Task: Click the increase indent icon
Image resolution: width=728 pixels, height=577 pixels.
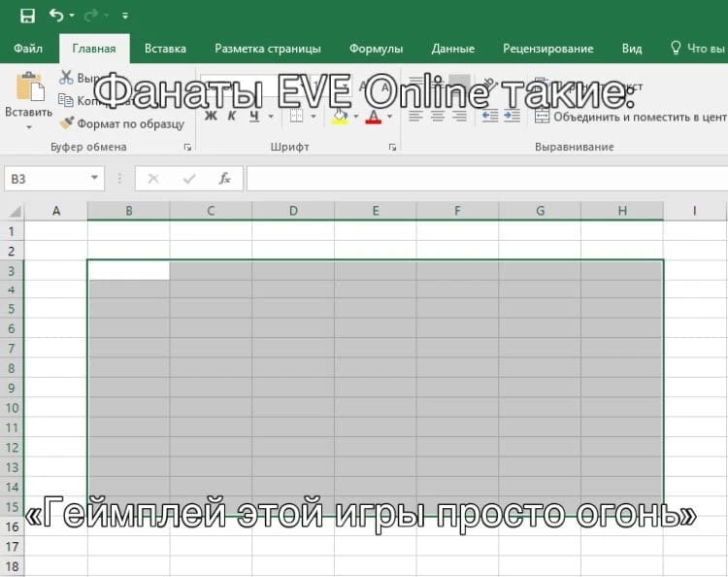Action: (x=513, y=116)
